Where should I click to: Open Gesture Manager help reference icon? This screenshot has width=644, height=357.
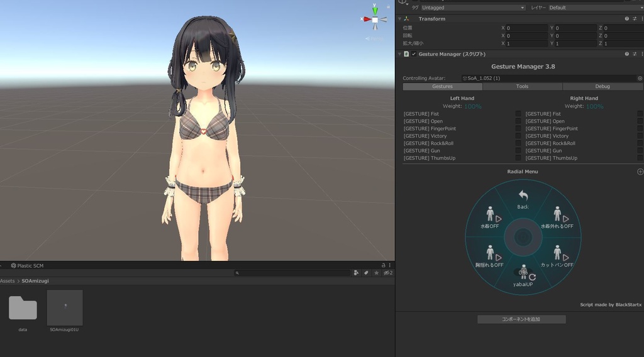[627, 54]
